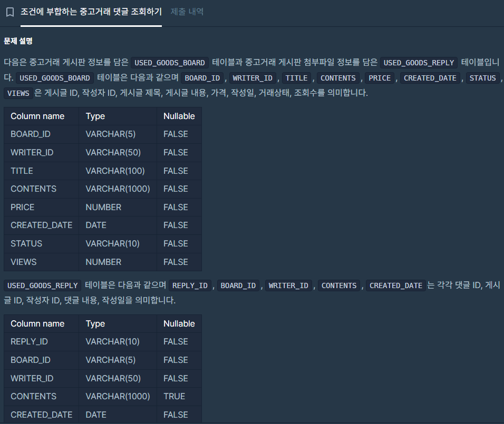
Task: Click the PRICE cell in the board table
Action: 41,207
